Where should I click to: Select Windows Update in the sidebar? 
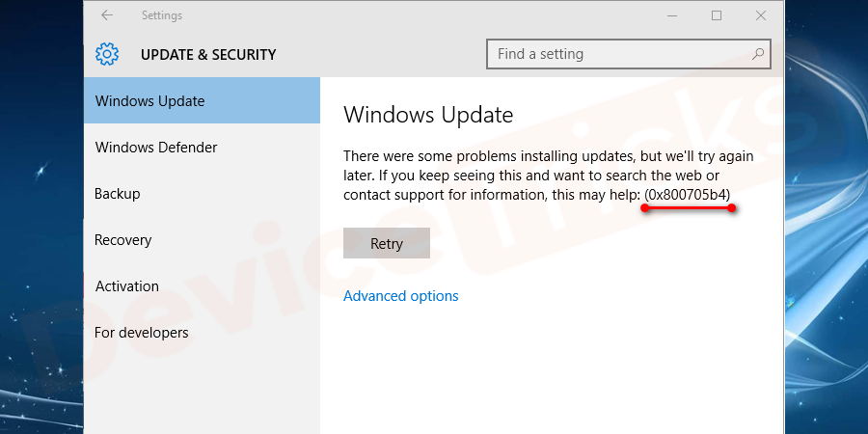pyautogui.click(x=203, y=100)
